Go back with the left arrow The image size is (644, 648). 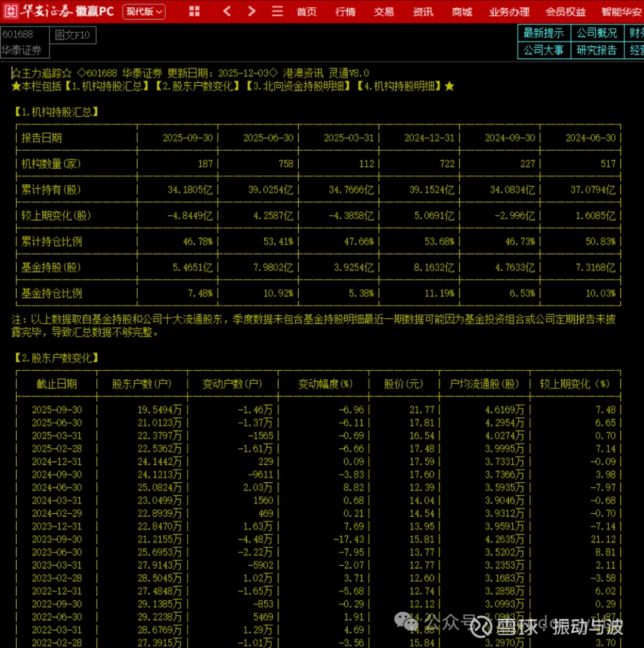click(227, 11)
